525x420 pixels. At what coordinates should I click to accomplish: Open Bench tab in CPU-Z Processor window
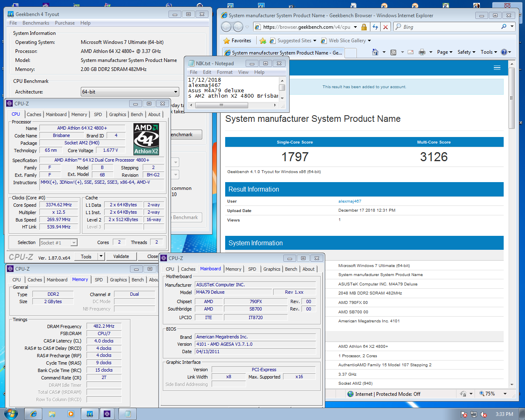coord(137,114)
